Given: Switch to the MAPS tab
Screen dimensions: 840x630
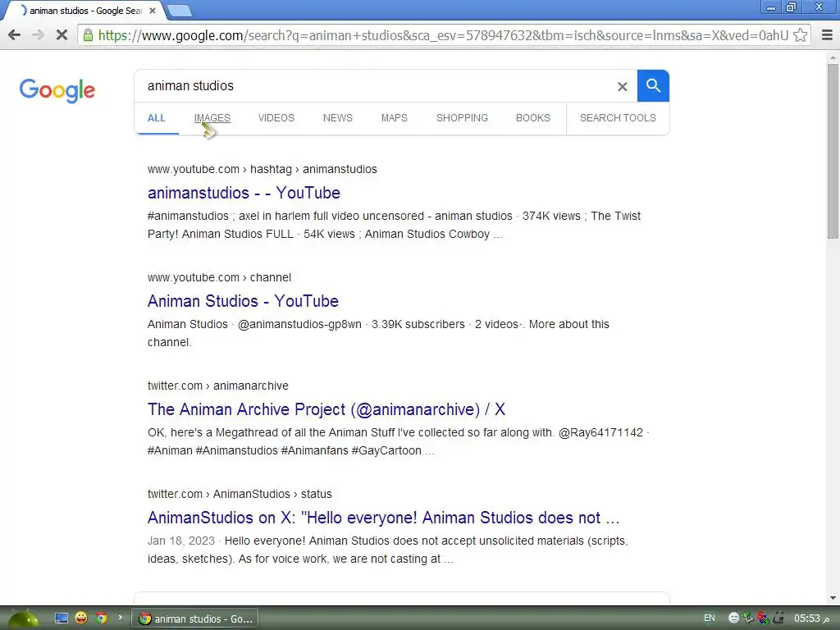Looking at the screenshot, I should tap(395, 118).
